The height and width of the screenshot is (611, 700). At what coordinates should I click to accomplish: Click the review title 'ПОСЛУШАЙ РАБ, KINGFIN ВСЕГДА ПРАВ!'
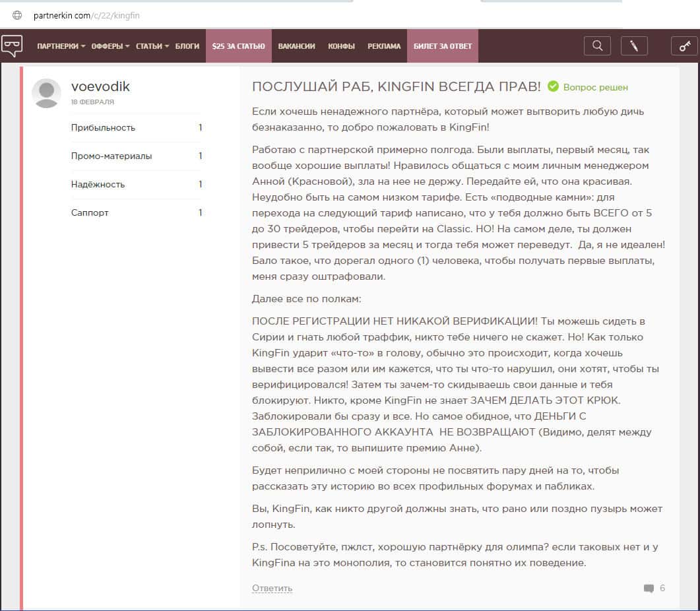(x=397, y=86)
